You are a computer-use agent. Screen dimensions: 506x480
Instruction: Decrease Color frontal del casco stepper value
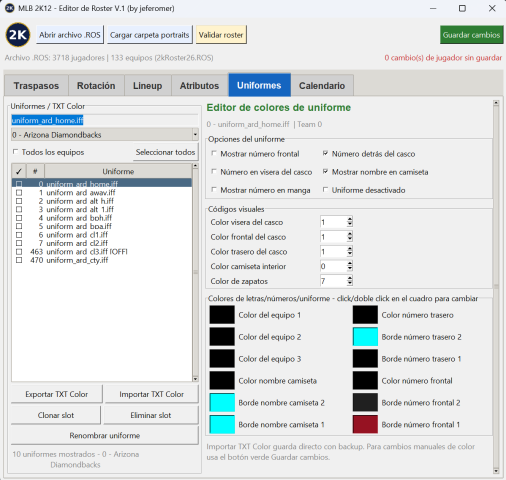[349, 239]
